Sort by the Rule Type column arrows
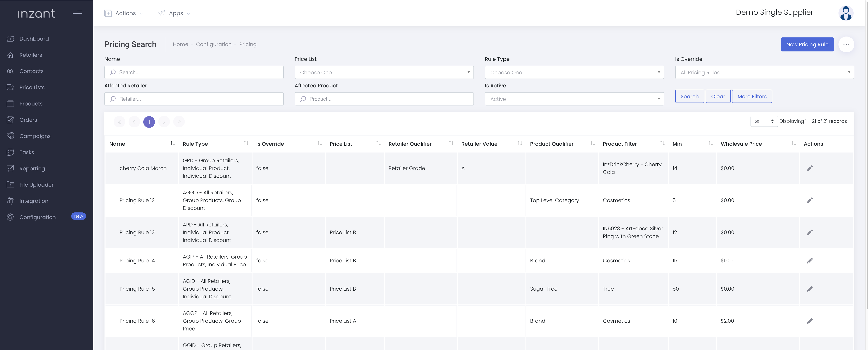 tap(246, 143)
